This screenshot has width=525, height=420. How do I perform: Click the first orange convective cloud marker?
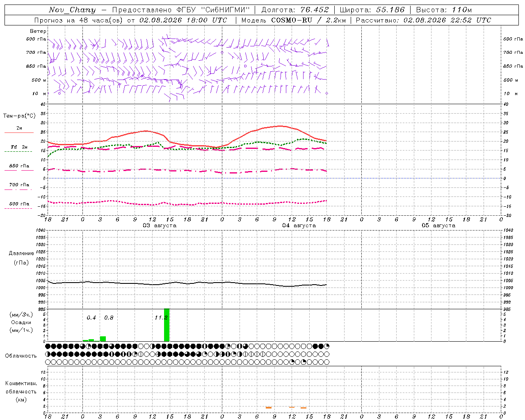[269, 407]
